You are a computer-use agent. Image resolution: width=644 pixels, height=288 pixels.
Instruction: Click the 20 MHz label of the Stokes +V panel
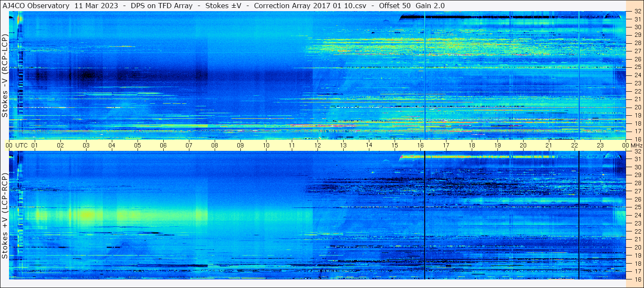[638, 247]
